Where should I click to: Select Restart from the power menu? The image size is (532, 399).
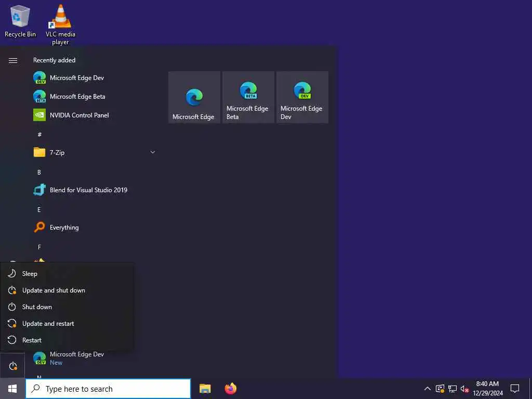click(67, 340)
